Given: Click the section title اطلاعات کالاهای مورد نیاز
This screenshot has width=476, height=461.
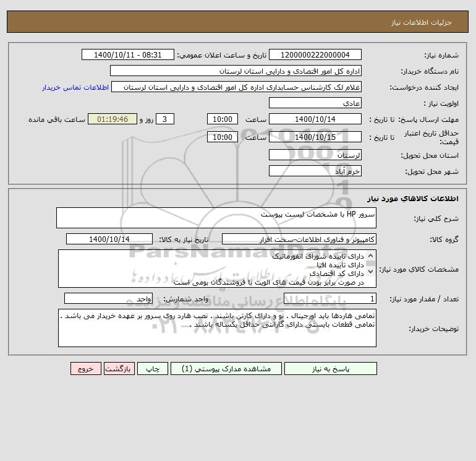Looking at the screenshot, I should (413, 199).
